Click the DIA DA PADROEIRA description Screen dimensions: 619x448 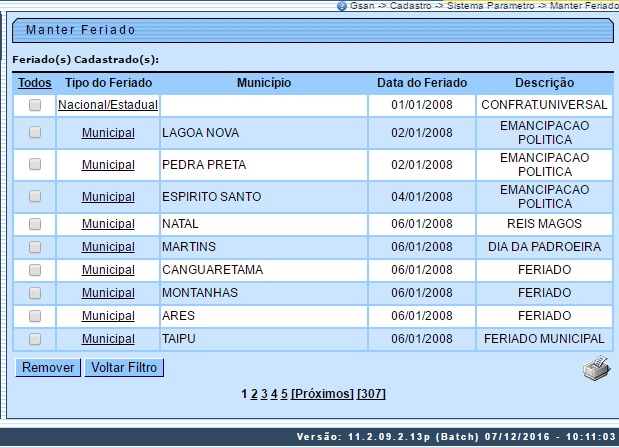(544, 247)
